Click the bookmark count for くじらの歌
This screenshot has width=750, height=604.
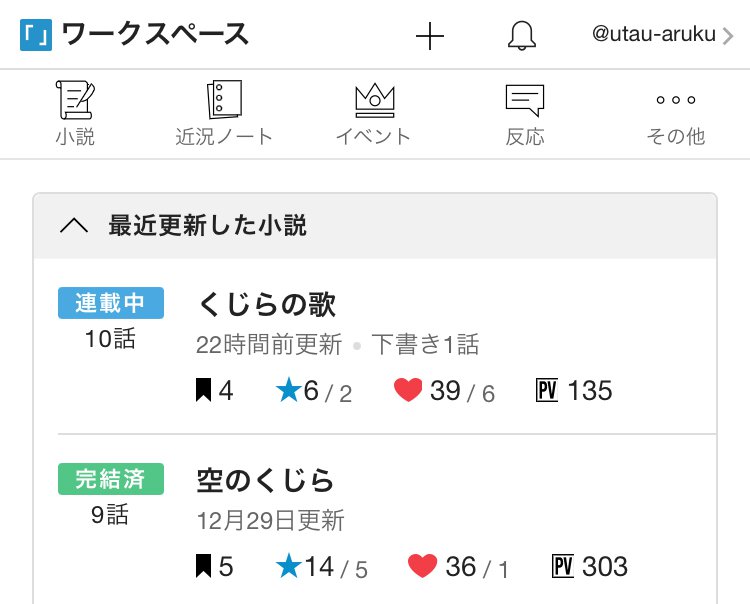click(214, 391)
